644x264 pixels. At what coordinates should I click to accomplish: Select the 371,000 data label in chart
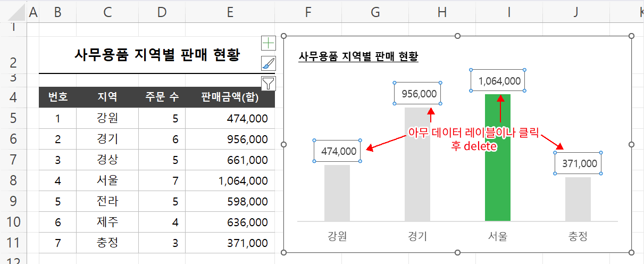coord(579,163)
